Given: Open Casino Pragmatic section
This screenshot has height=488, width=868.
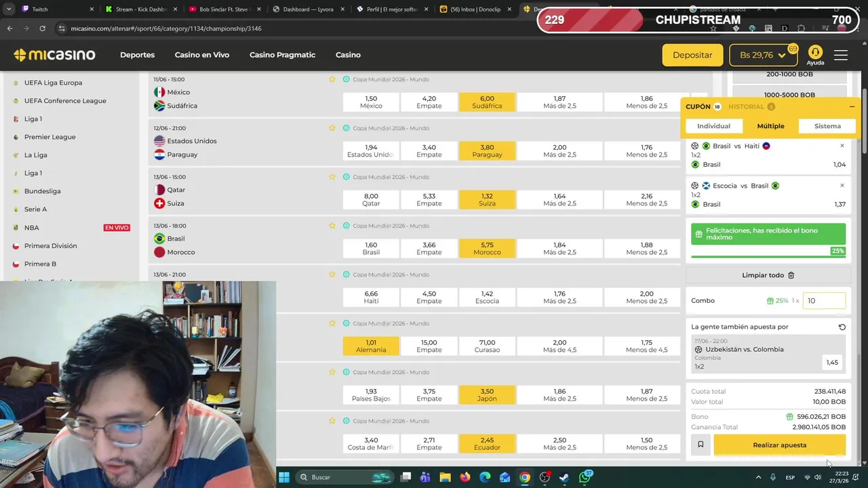Looking at the screenshot, I should [282, 55].
